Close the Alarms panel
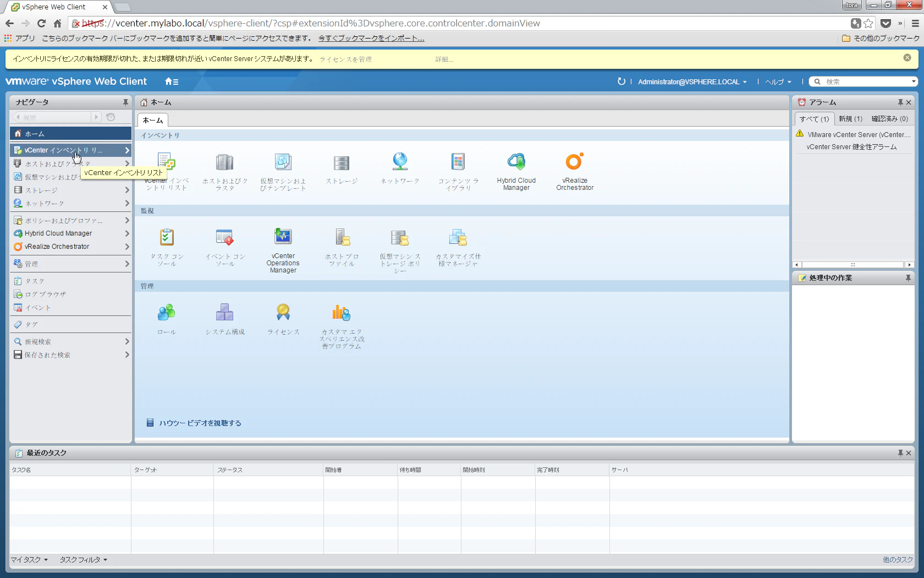 tap(909, 102)
